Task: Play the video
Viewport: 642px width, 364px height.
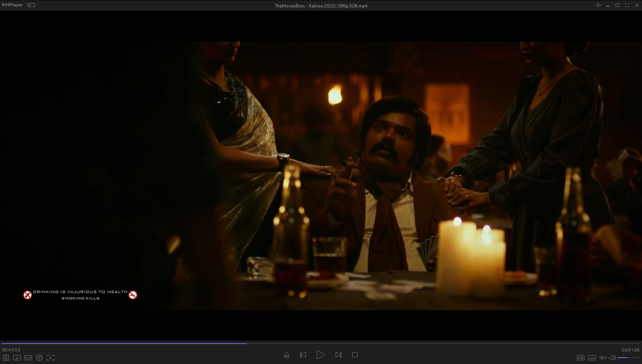Action: 320,355
